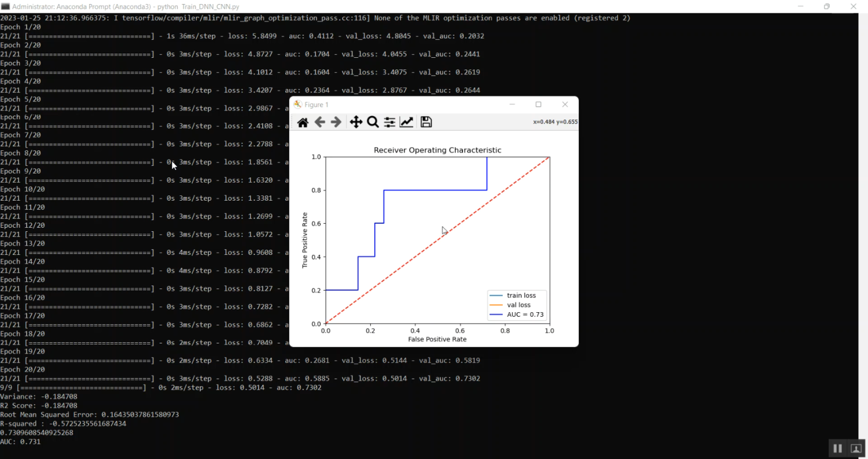This screenshot has height=459, width=868.
Task: Reset the ROC plot with the Home tool
Action: (303, 122)
